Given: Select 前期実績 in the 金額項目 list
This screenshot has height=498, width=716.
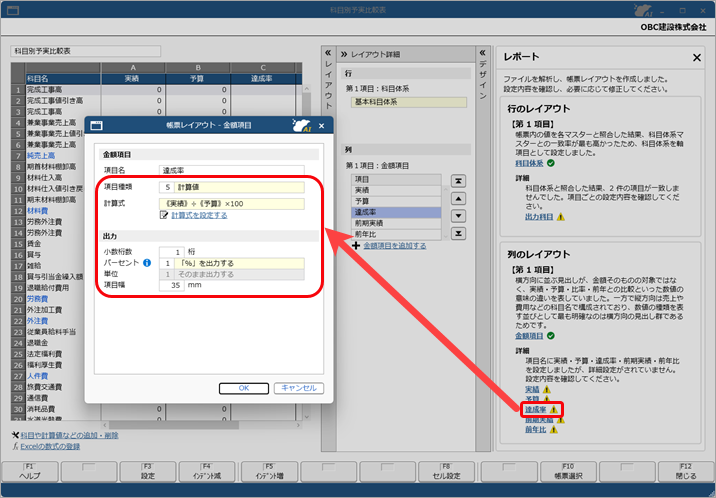Looking at the screenshot, I should click(x=396, y=223).
